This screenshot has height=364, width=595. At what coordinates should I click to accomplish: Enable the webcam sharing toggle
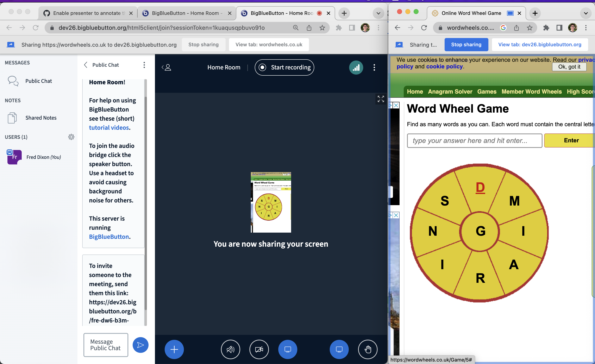pos(259,349)
